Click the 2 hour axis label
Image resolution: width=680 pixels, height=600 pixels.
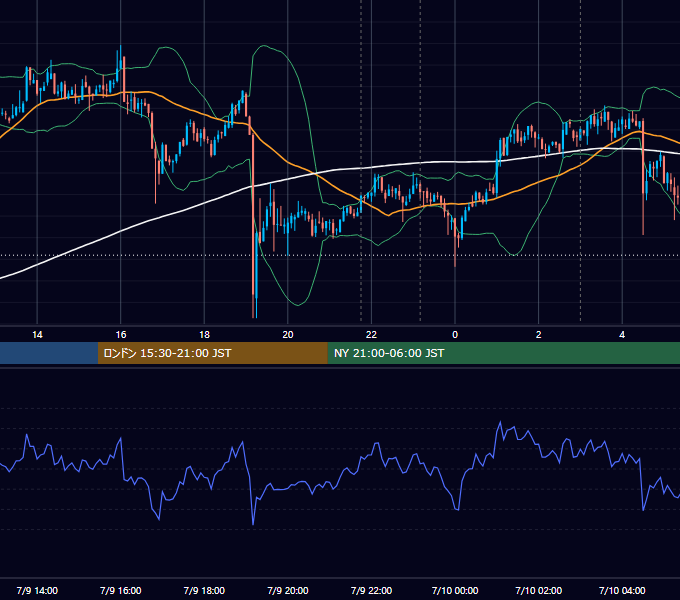[539, 335]
